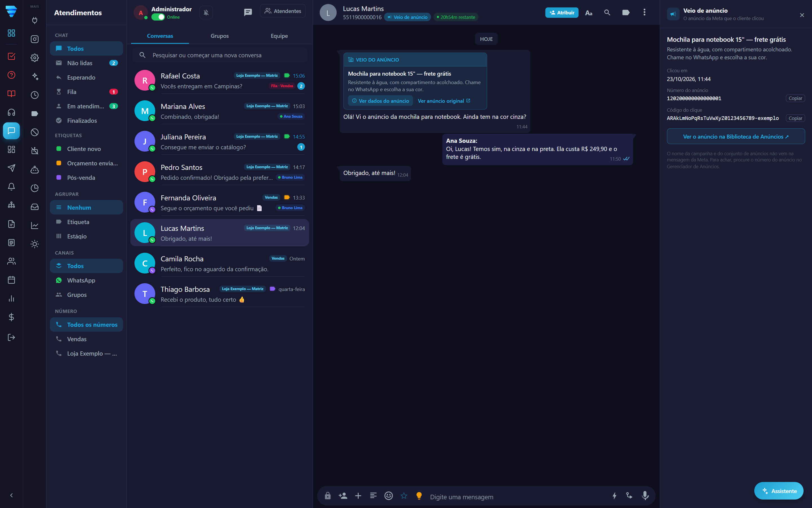Click the Atribuir button
Screen dimensions: 812x508
tap(562, 13)
